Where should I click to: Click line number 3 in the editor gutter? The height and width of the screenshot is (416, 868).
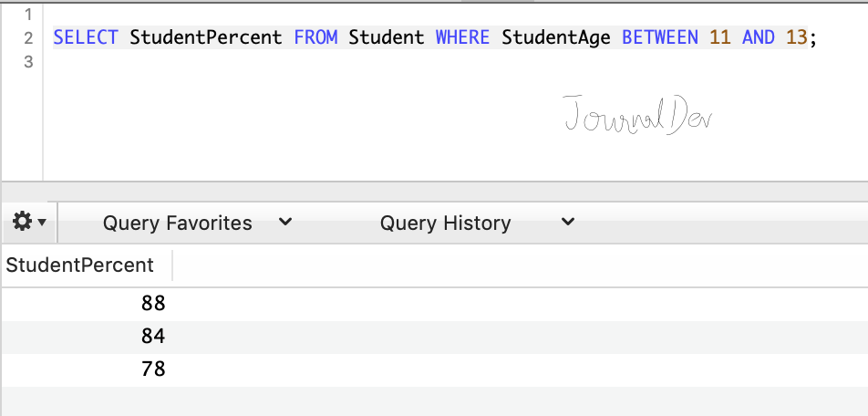click(x=27, y=62)
